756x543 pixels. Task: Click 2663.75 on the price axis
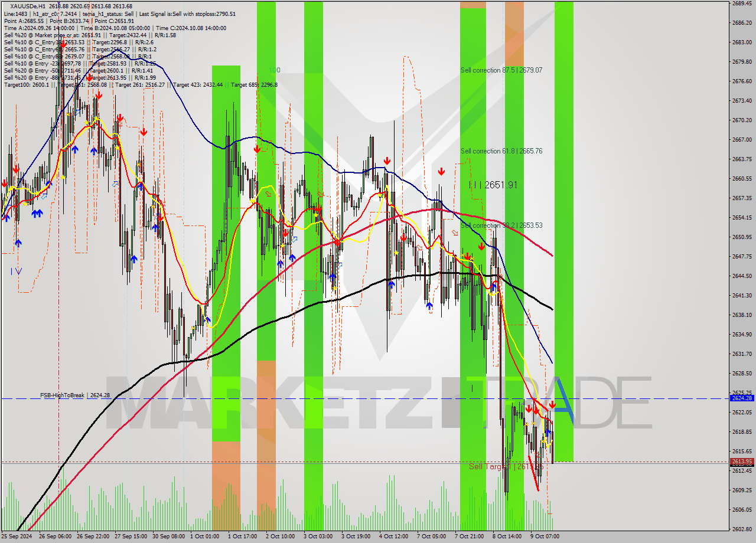click(x=741, y=159)
